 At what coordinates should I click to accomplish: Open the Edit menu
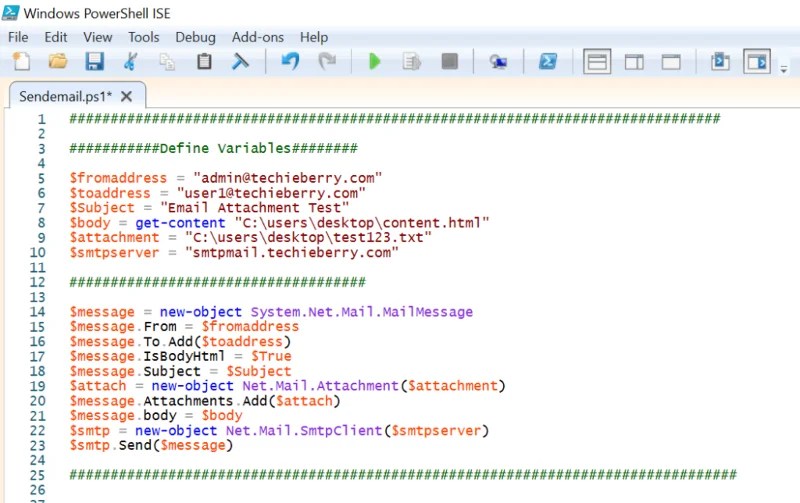coord(56,37)
